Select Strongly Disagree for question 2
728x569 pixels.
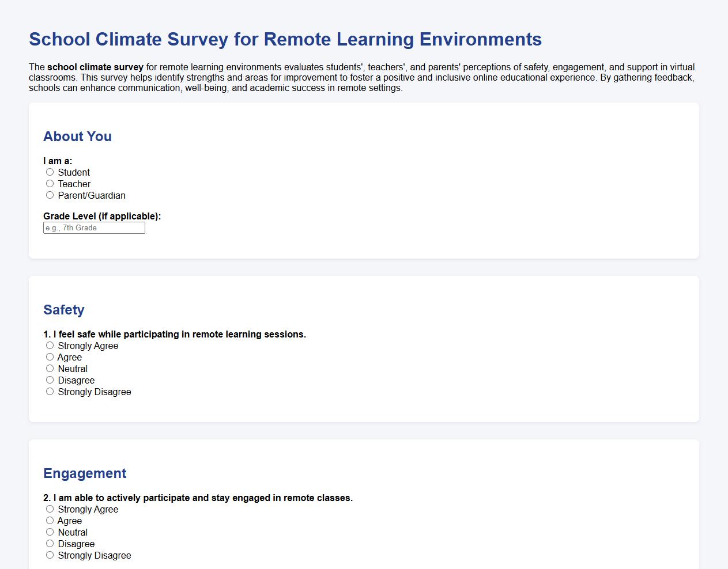tap(50, 555)
